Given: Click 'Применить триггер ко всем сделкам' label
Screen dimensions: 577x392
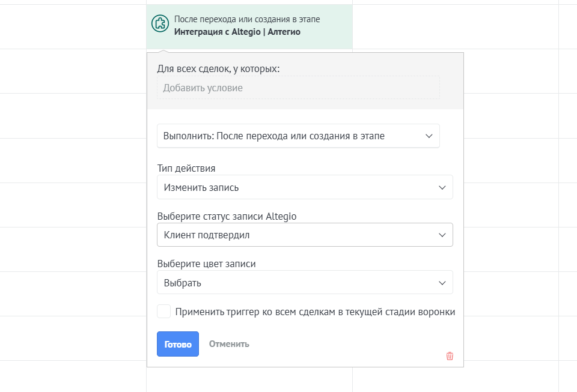Looking at the screenshot, I should pyautogui.click(x=315, y=312).
